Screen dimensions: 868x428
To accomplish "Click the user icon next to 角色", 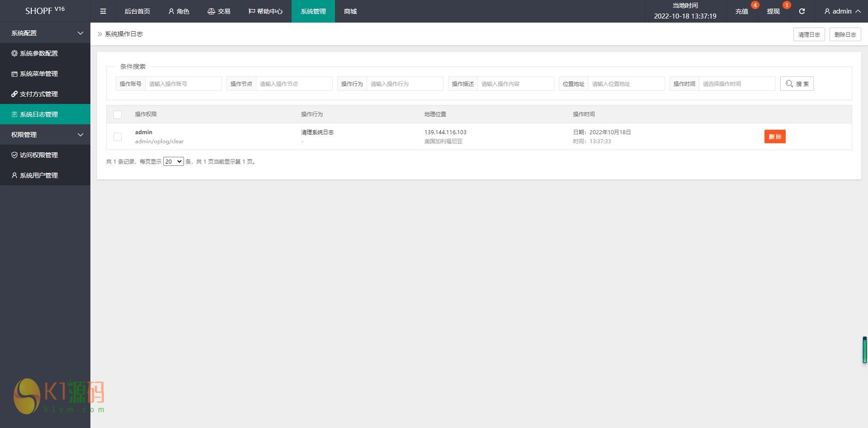I will (171, 11).
